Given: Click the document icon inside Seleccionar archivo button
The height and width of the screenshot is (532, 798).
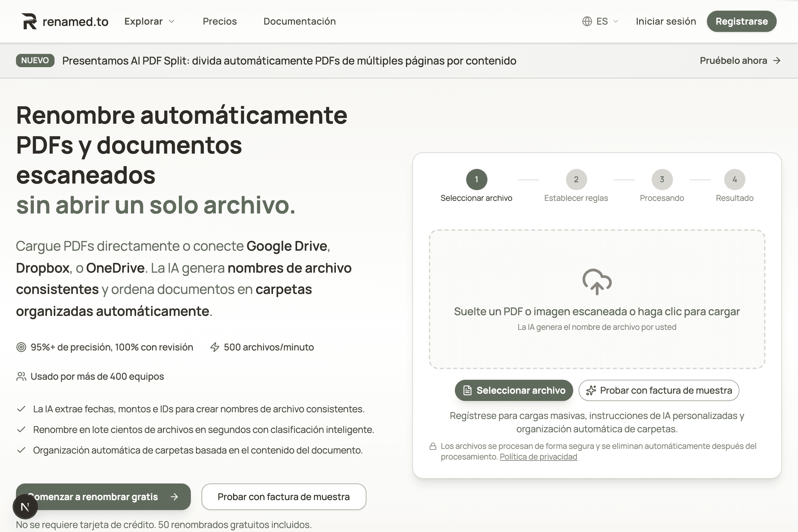Looking at the screenshot, I should click(x=467, y=390).
